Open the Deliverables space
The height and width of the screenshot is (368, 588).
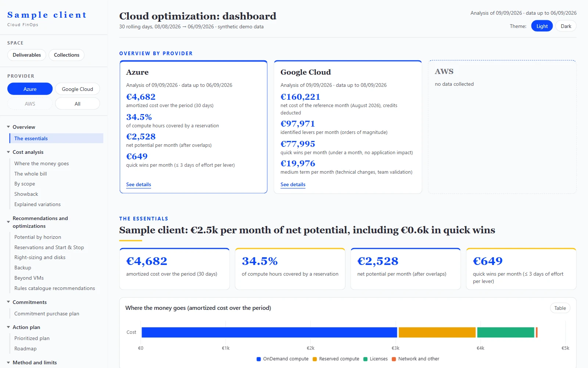coord(27,55)
